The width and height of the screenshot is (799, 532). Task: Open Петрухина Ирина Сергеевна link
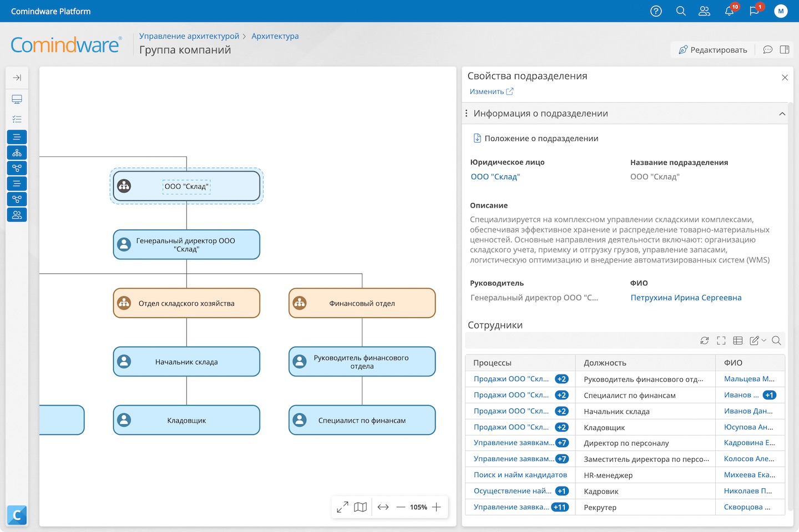[686, 298]
